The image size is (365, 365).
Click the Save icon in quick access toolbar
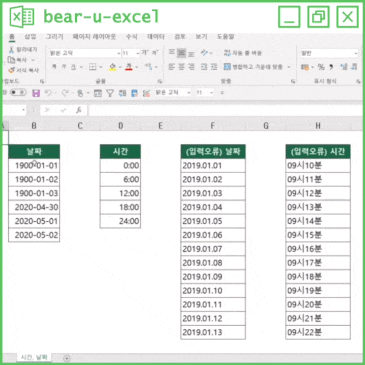[36, 93]
